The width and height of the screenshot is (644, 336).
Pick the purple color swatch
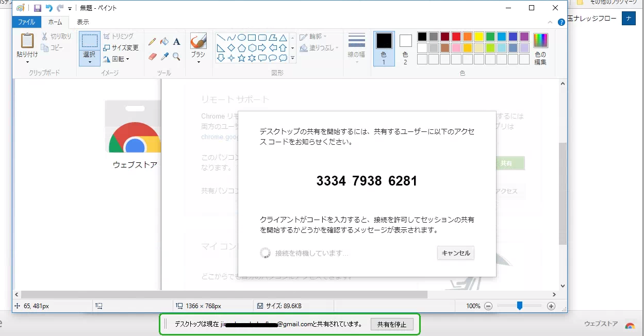pos(524,37)
